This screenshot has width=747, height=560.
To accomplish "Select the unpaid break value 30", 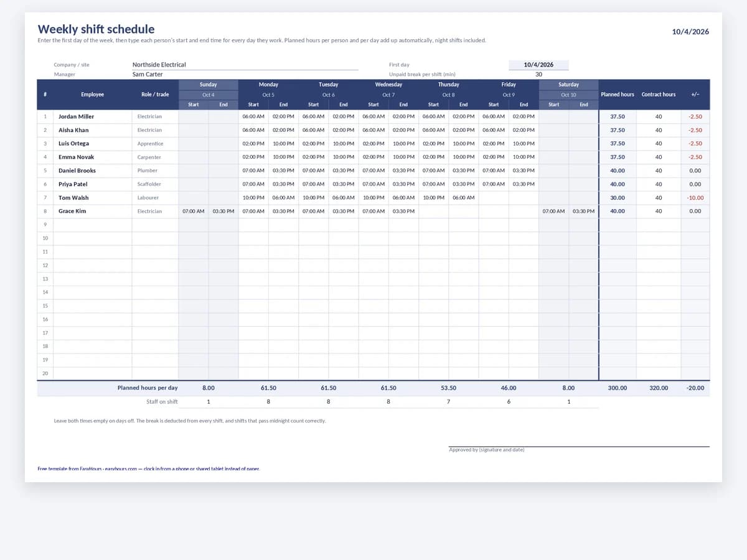I will 538,74.
